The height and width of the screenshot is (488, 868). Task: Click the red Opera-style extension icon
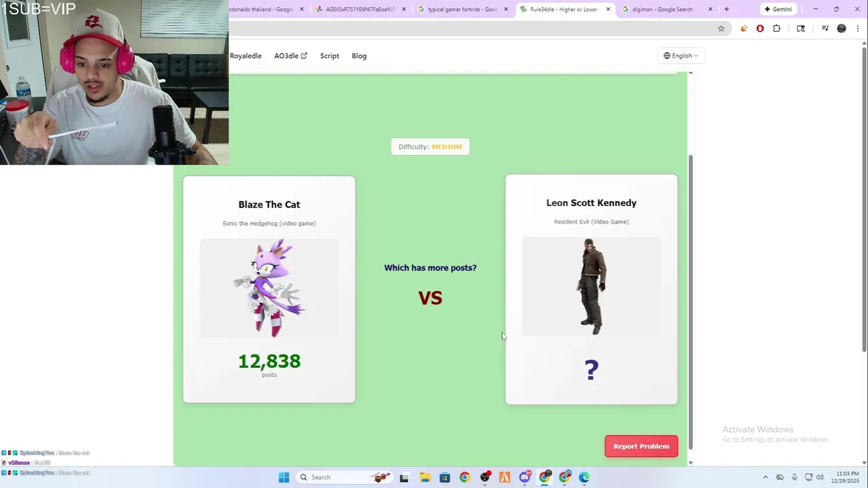760,28
